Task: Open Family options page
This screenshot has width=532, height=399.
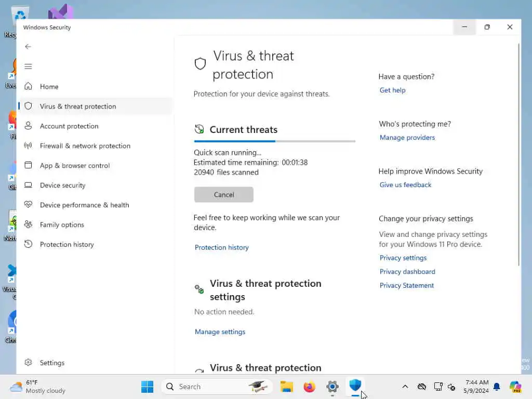Action: click(96, 224)
